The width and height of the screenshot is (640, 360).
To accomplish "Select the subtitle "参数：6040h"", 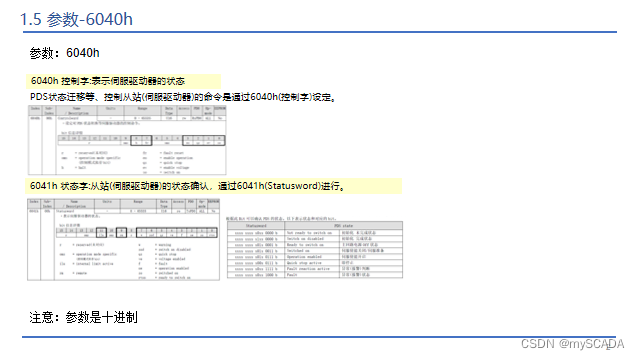I will [64, 53].
